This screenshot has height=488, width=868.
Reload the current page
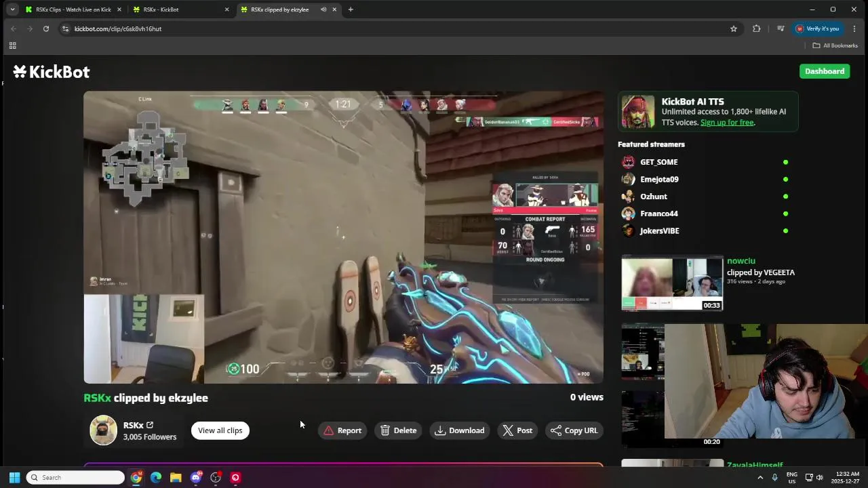46,28
